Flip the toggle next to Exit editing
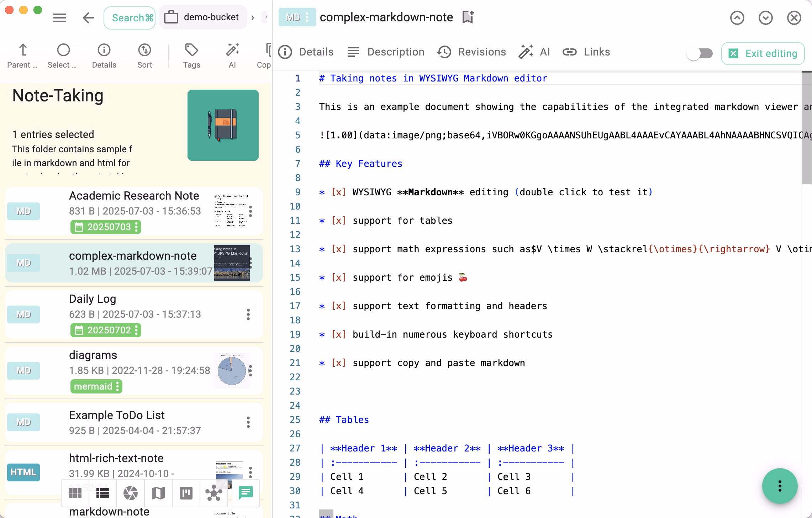Image resolution: width=812 pixels, height=518 pixels. point(700,53)
